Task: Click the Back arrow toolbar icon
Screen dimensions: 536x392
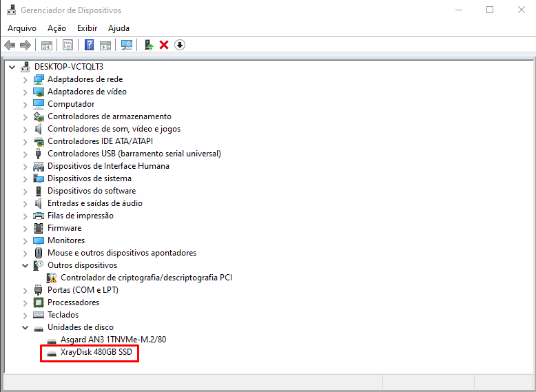Action: [x=10, y=45]
